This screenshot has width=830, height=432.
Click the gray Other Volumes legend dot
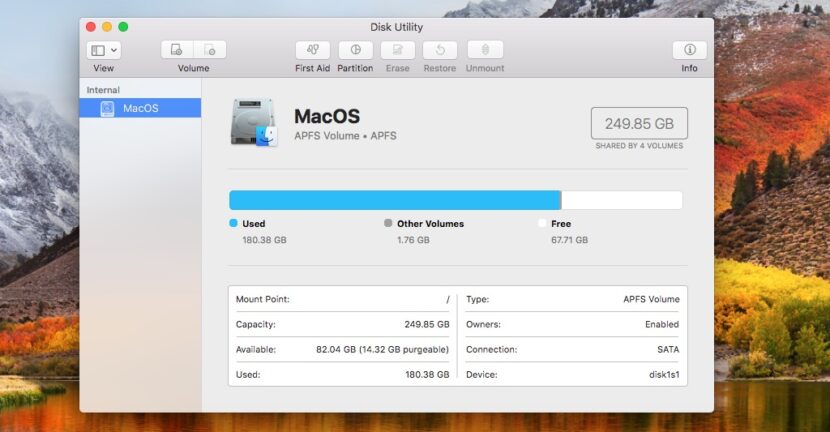(x=388, y=224)
